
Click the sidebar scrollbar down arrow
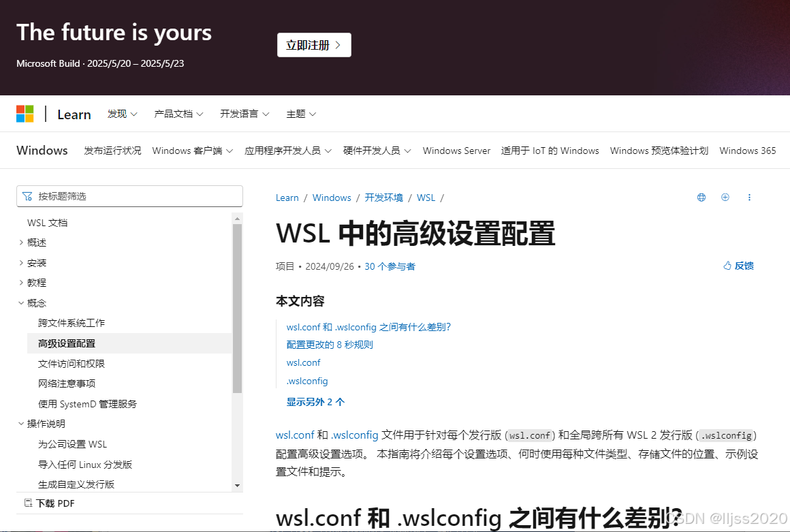click(237, 486)
